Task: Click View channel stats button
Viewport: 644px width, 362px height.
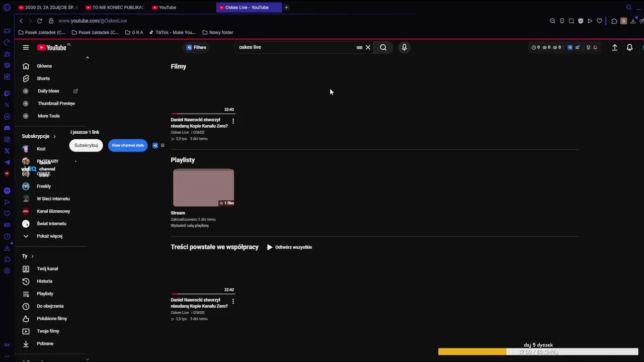Action: tap(128, 145)
